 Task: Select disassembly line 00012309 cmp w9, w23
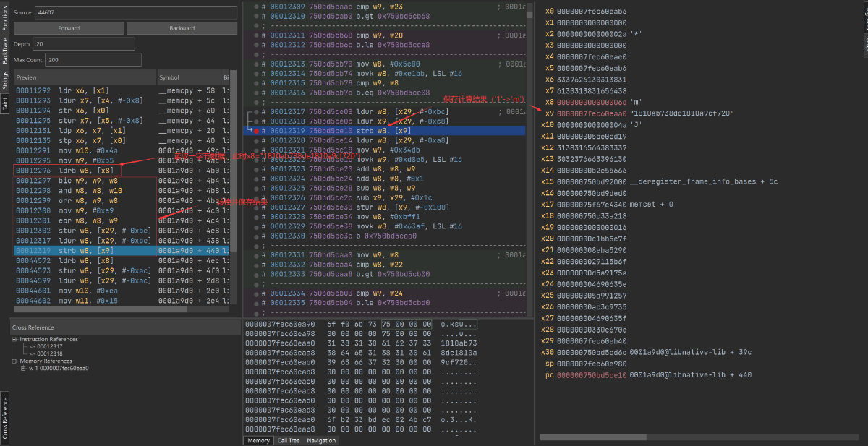click(384, 7)
